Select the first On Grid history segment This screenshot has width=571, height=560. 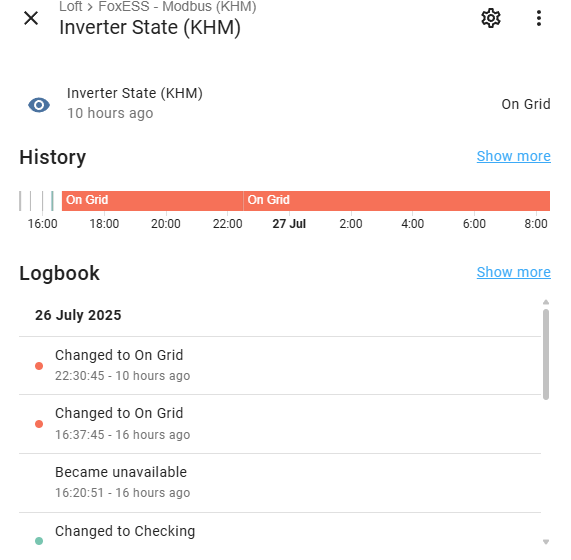click(x=152, y=201)
